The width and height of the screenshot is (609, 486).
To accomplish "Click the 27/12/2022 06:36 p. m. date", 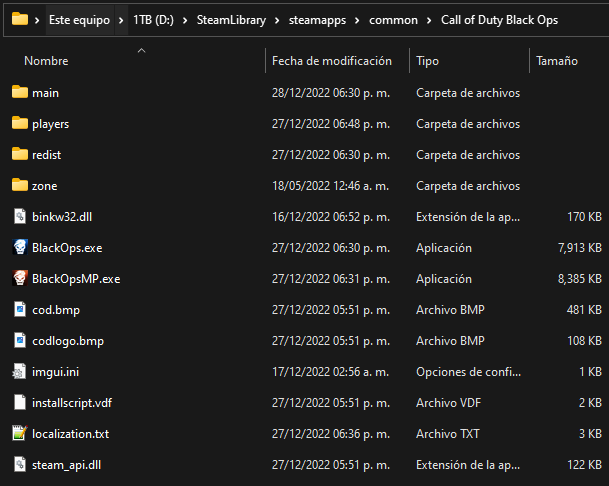I will coord(331,434).
